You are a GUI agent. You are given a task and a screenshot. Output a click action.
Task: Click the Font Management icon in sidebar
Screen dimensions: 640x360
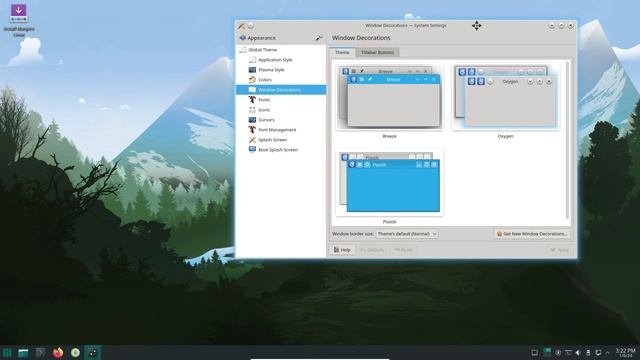tap(252, 130)
